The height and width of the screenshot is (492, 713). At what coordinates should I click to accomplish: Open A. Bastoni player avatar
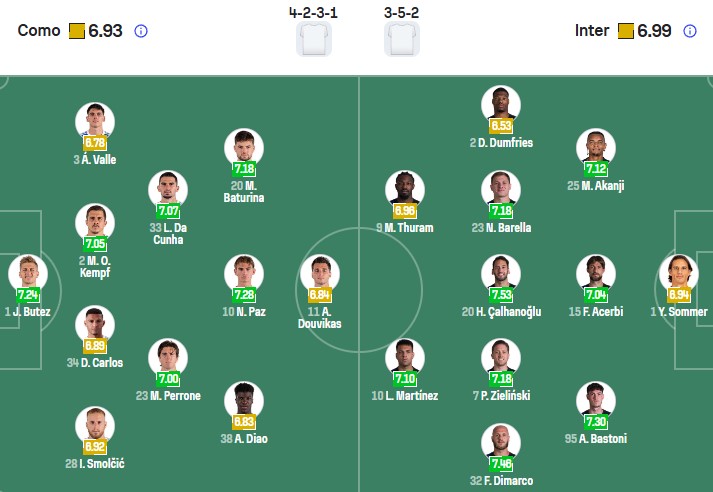pos(595,400)
